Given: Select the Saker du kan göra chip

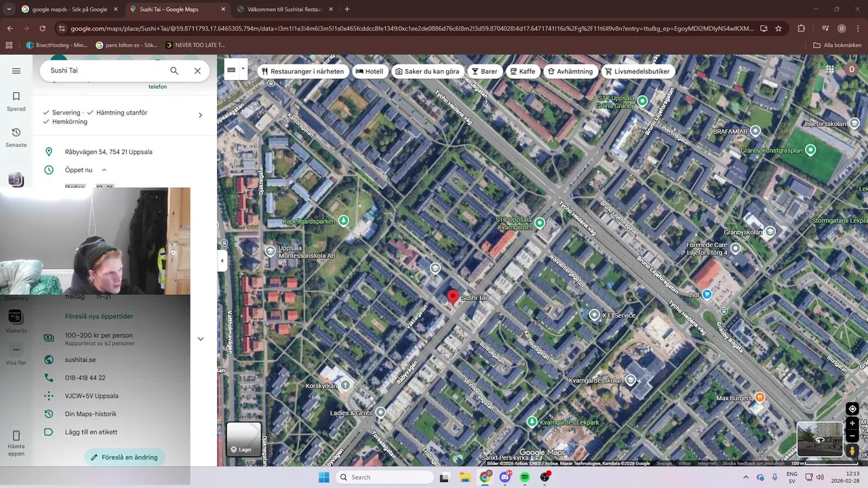Looking at the screenshot, I should click(427, 71).
